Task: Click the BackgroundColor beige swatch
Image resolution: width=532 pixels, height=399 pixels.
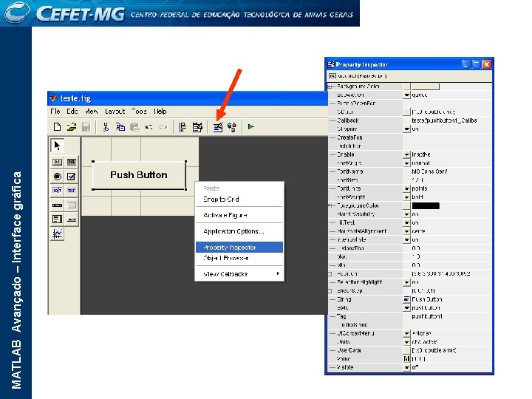Action: (x=426, y=86)
